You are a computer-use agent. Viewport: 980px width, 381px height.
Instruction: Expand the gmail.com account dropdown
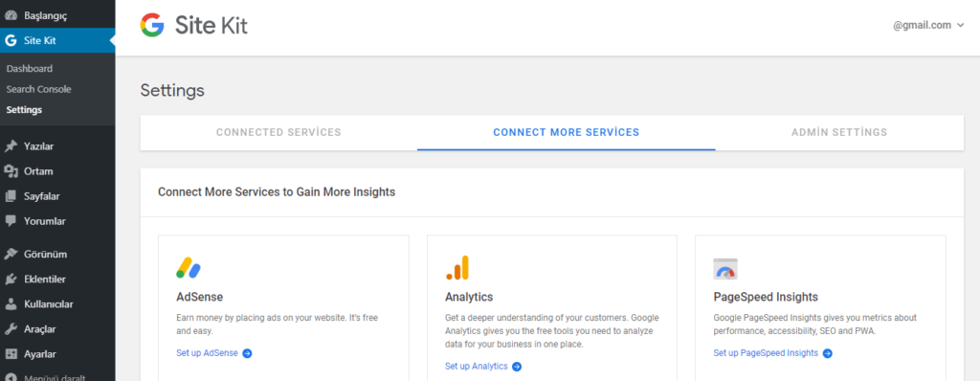tap(928, 26)
